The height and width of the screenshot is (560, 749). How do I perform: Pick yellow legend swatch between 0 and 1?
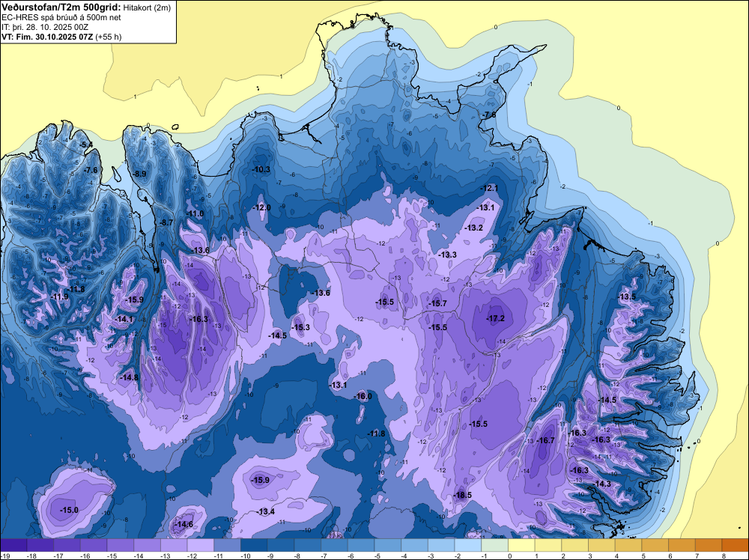click(x=521, y=545)
